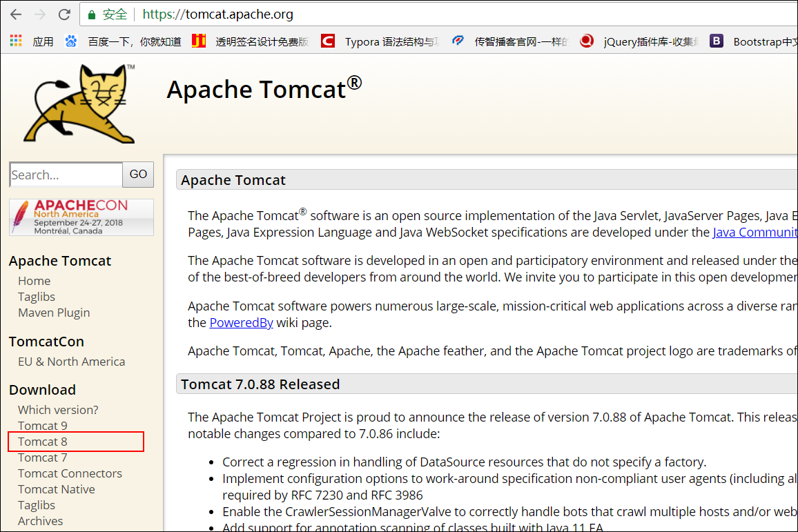Image resolution: width=798 pixels, height=532 pixels.
Task: Open the first Taglibs link under Apache Tomcat
Action: [36, 297]
